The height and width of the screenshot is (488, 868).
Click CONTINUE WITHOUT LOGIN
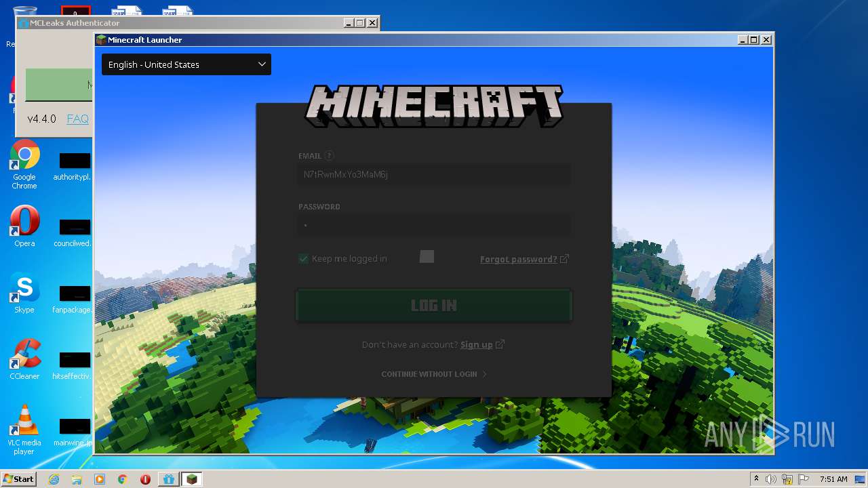[434, 374]
